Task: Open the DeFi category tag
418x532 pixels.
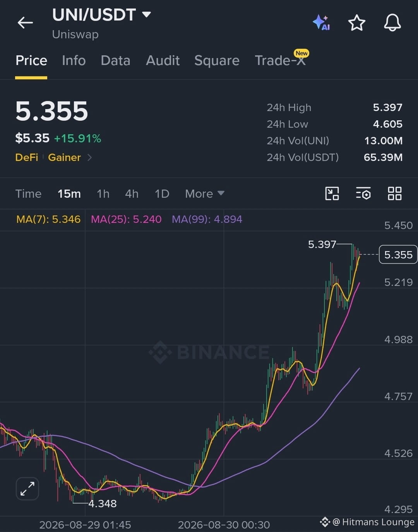Action: pos(27,157)
